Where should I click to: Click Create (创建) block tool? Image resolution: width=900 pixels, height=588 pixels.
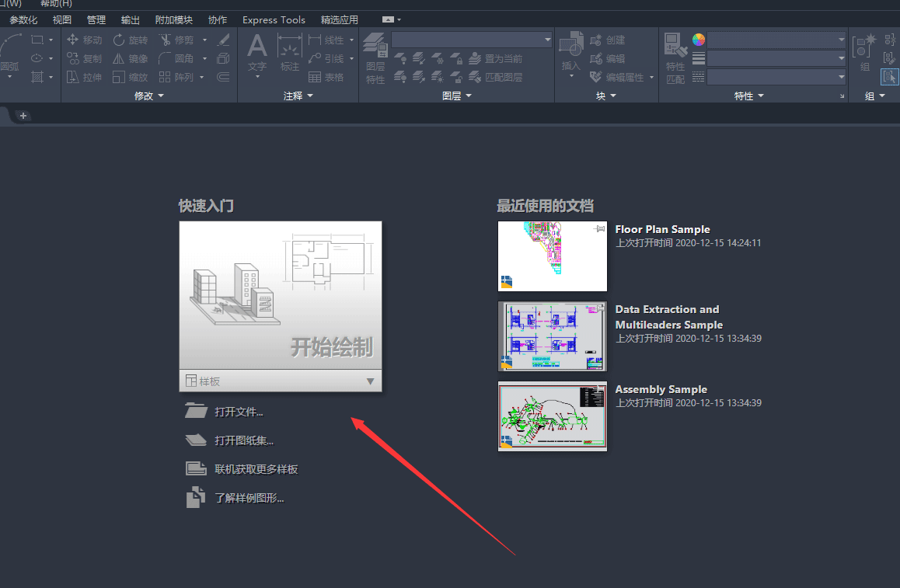pos(607,40)
